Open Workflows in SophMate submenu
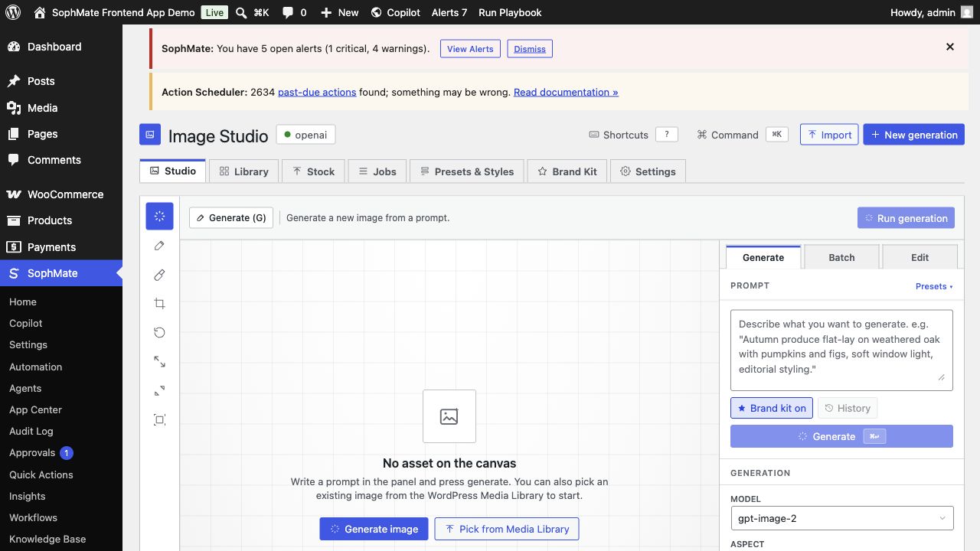Screen dimensions: 980x551 click(61, 517)
